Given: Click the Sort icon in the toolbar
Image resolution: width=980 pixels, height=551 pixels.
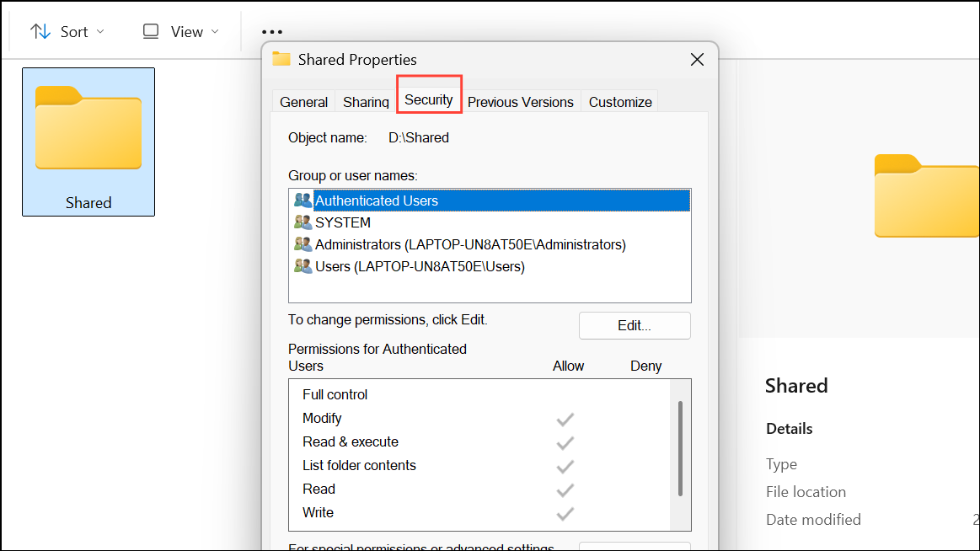Looking at the screenshot, I should coord(40,31).
